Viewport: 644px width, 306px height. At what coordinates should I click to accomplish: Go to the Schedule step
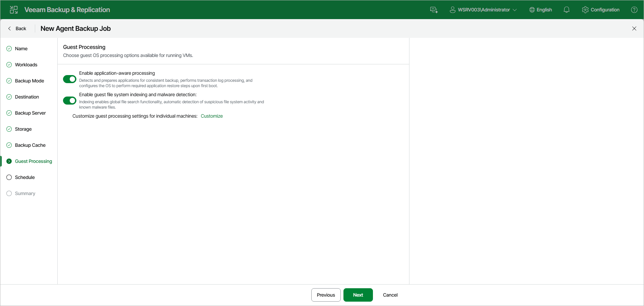pos(25,177)
